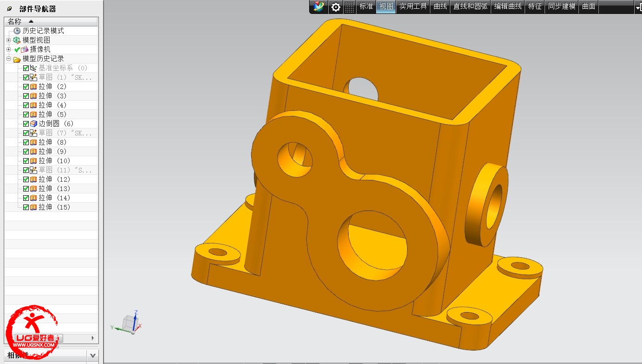Screen dimensions: 642x364
Task: Click the navigator horizontal scrollbar right arrow
Action: (x=93, y=338)
